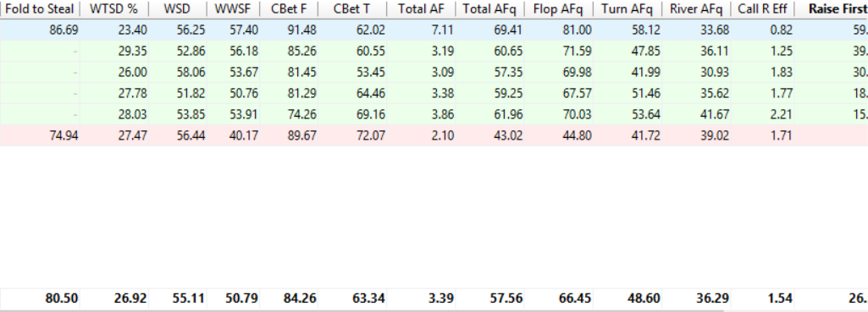Select the Flop AFq column header
This screenshot has width=868, height=312.
558,8
